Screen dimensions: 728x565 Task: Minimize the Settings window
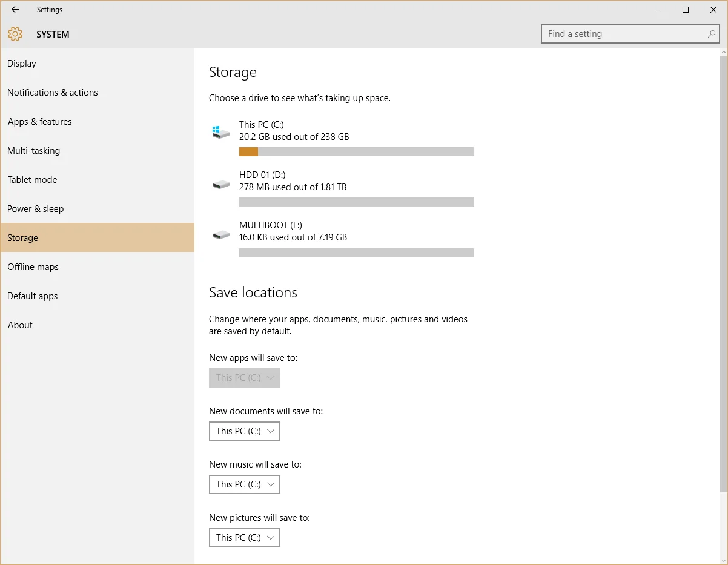tap(658, 10)
